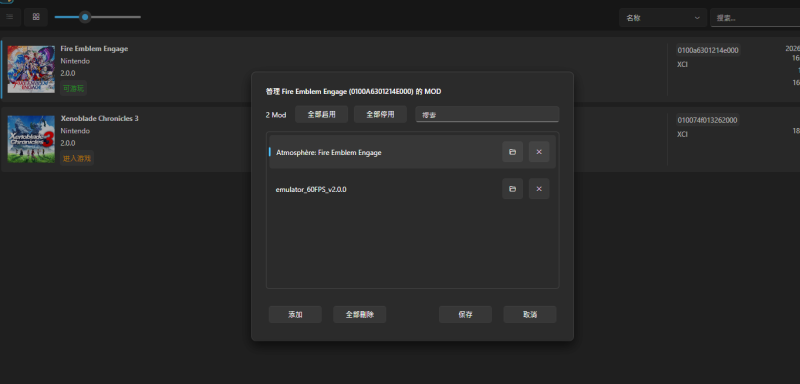This screenshot has width=800, height=384.
Task: Disable all mods with 全部停用
Action: (380, 114)
